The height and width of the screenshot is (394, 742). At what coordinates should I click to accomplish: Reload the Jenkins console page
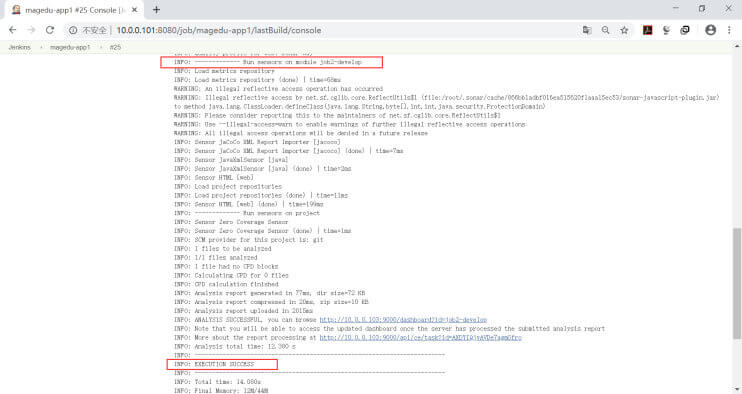50,30
